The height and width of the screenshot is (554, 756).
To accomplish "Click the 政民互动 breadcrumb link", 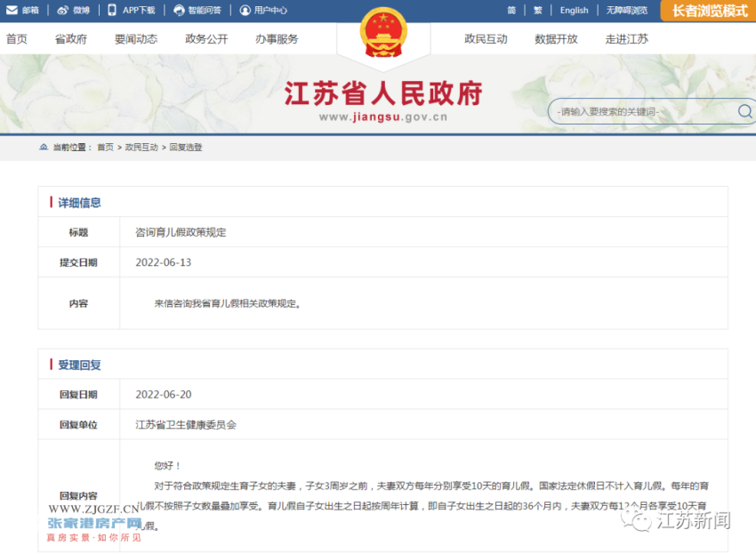I will pos(141,147).
